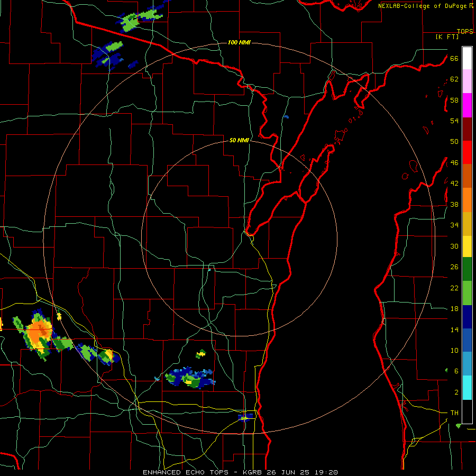Click the '58' legend value
The image size is (476, 476).
[x=454, y=100]
